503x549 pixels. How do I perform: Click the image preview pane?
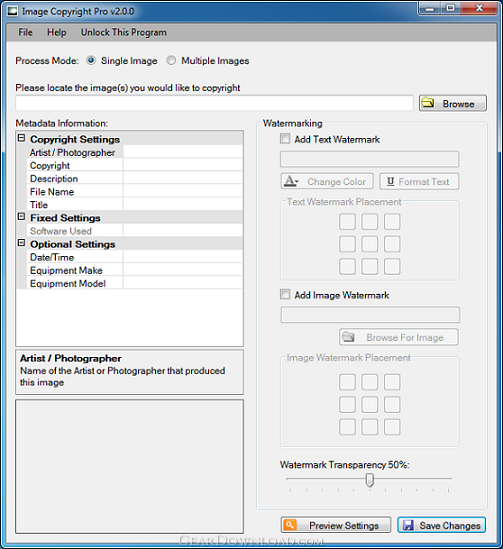tap(130, 467)
